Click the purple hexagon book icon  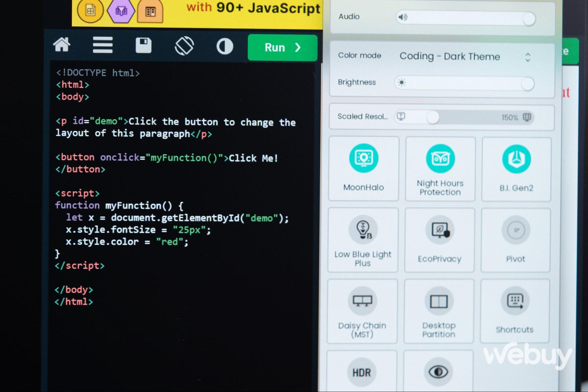[x=121, y=11]
